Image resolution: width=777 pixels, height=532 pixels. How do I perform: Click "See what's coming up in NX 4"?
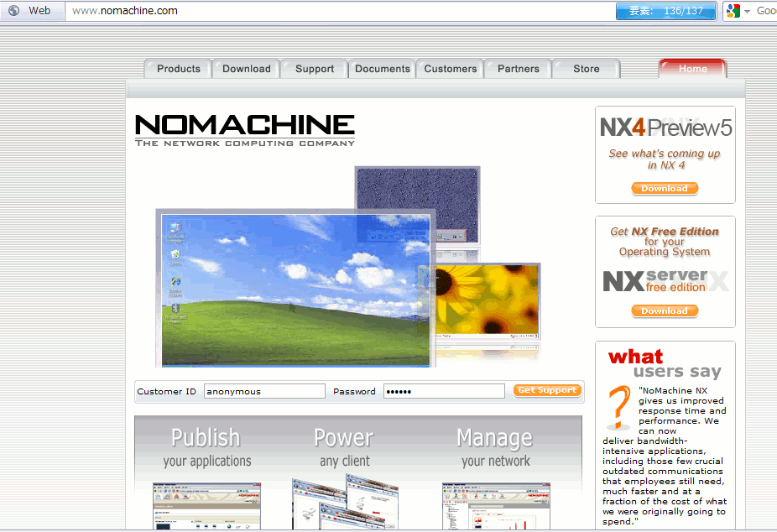pyautogui.click(x=665, y=159)
